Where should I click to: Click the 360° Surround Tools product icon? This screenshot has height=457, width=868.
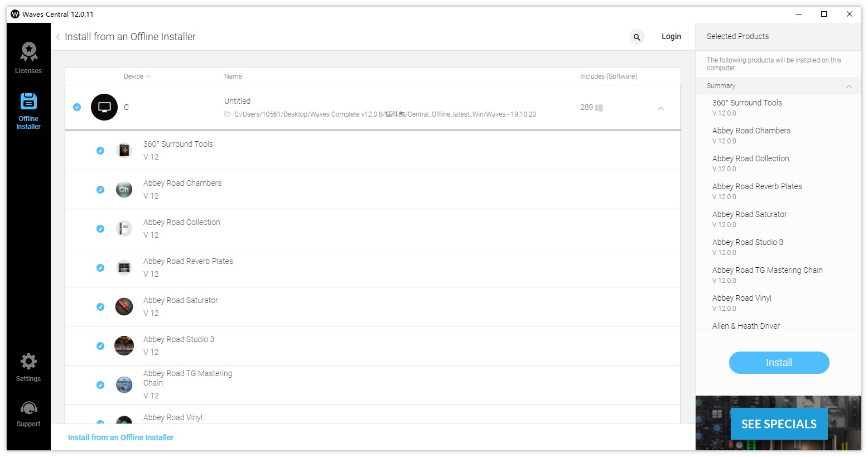[124, 150]
